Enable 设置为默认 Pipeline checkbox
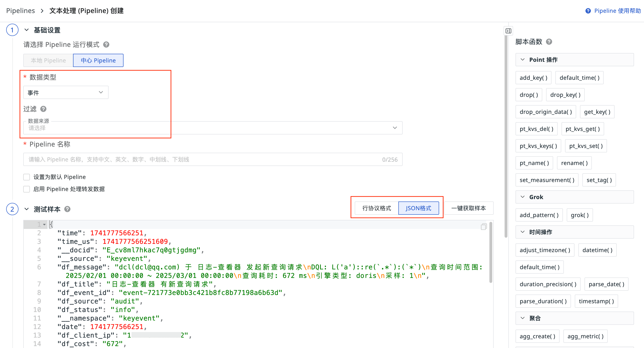 click(x=27, y=177)
